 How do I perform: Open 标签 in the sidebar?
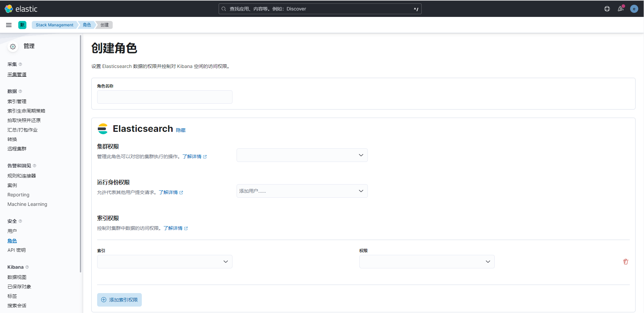coord(12,296)
